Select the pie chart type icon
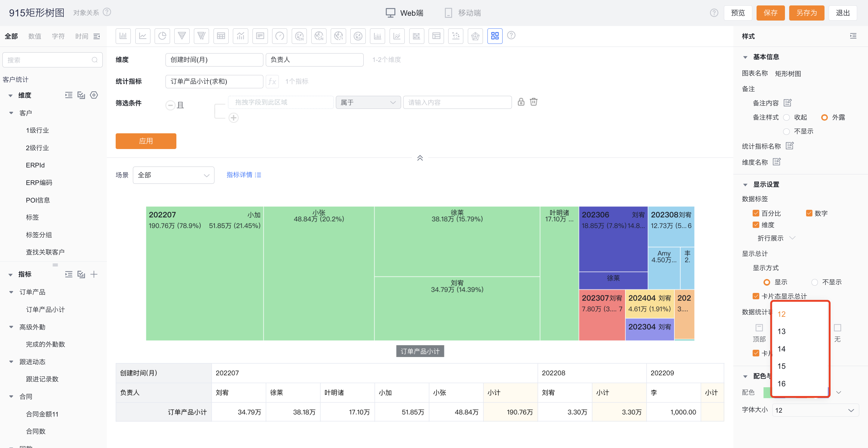Screen dimensions: 868x448 click(x=162, y=36)
